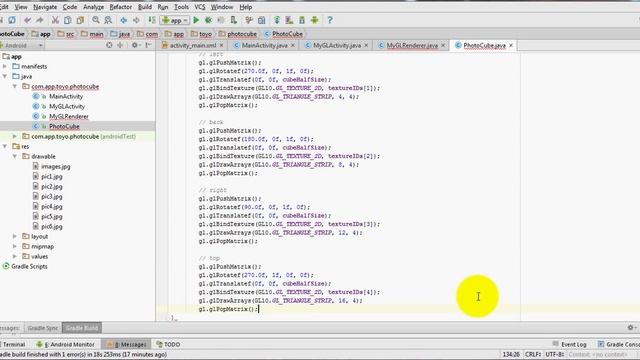The height and width of the screenshot is (360, 640).
Task: Select the Gradle Build tab
Action: 82,328
